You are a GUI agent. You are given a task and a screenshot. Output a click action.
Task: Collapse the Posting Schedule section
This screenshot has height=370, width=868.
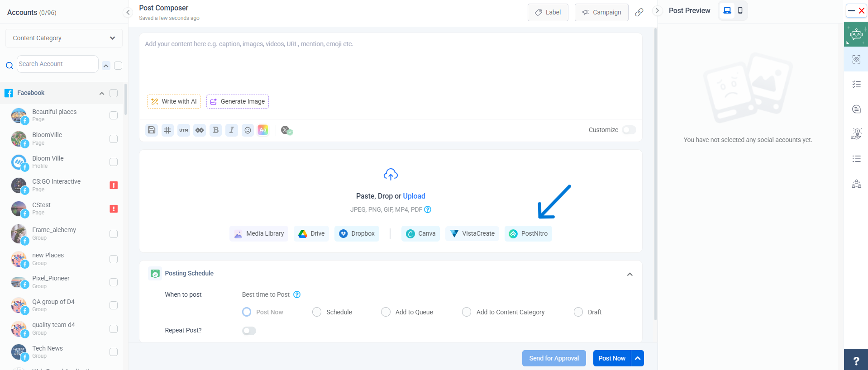[x=630, y=274]
